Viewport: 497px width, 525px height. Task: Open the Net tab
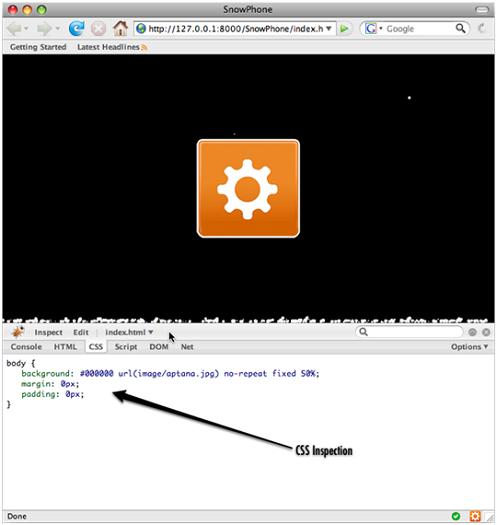pyautogui.click(x=187, y=347)
